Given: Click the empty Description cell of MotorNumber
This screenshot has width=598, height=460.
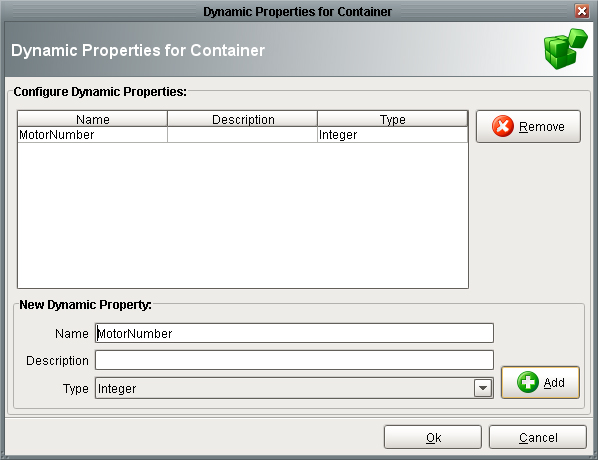Looking at the screenshot, I should 243,135.
